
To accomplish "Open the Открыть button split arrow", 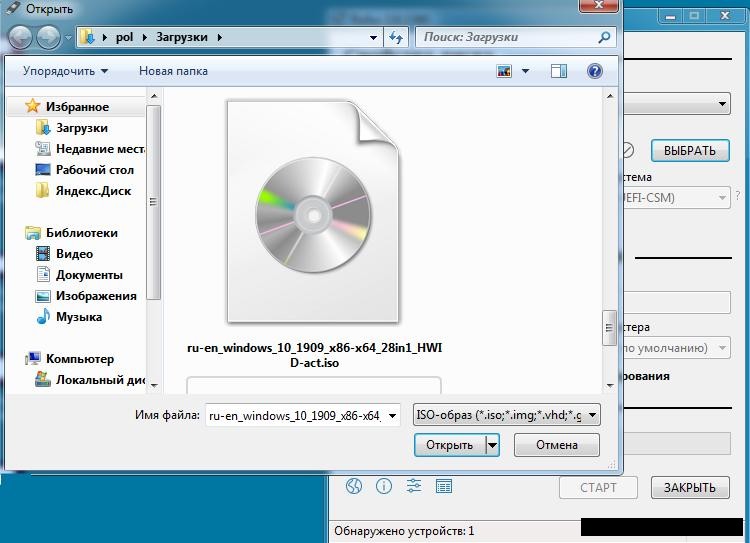I will (492, 445).
